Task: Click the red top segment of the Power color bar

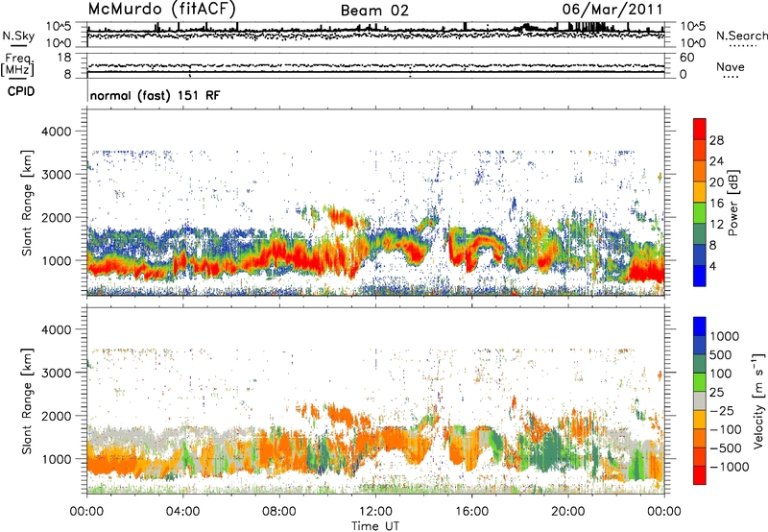Action: click(x=700, y=129)
